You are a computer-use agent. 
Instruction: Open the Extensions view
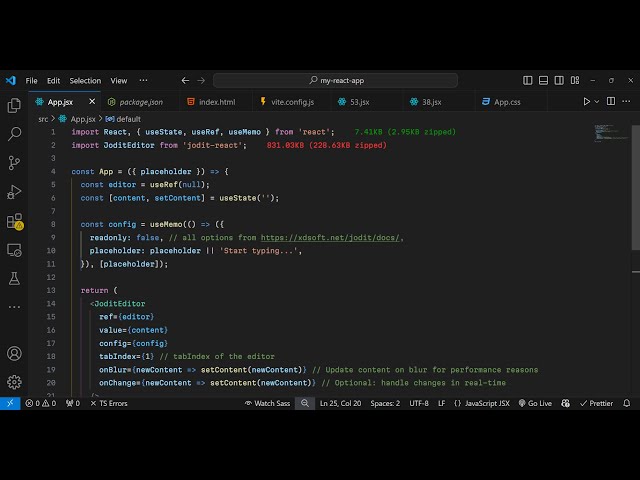click(14, 221)
